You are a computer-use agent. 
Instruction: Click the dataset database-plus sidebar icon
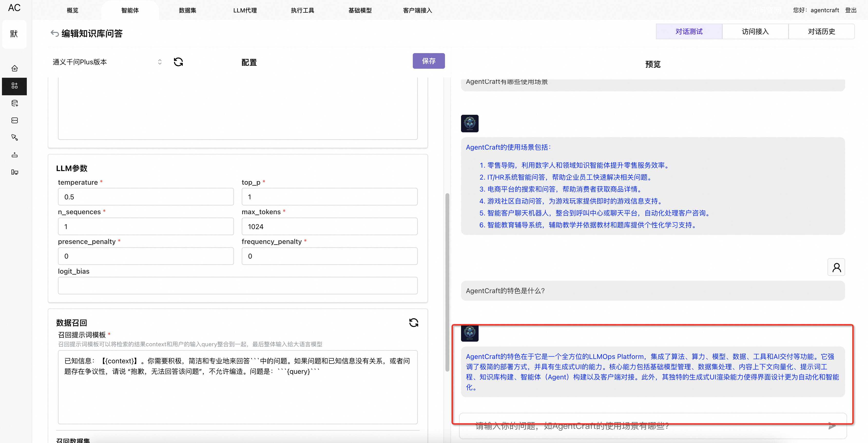click(x=14, y=103)
